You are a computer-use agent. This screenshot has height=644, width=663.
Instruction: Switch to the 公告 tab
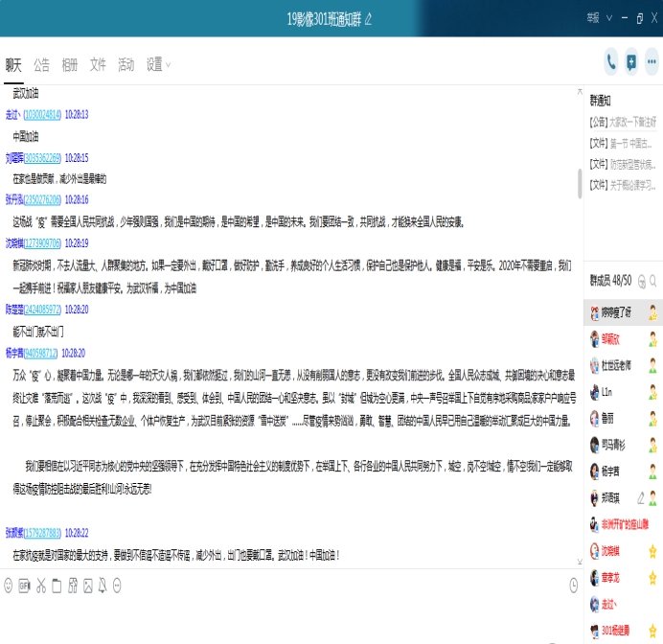click(x=41, y=65)
